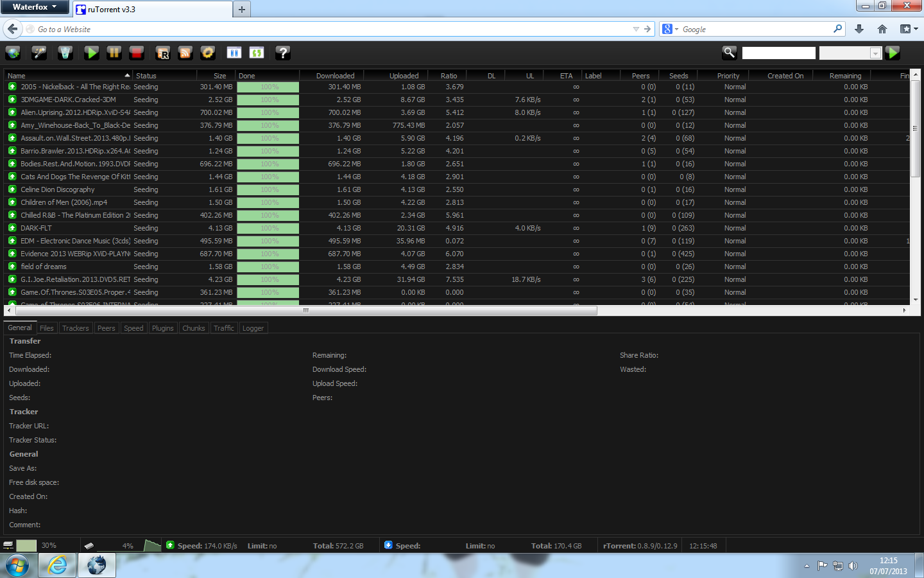The height and width of the screenshot is (578, 924).
Task: Open the plain orange RSS feed icon
Action: [x=185, y=53]
